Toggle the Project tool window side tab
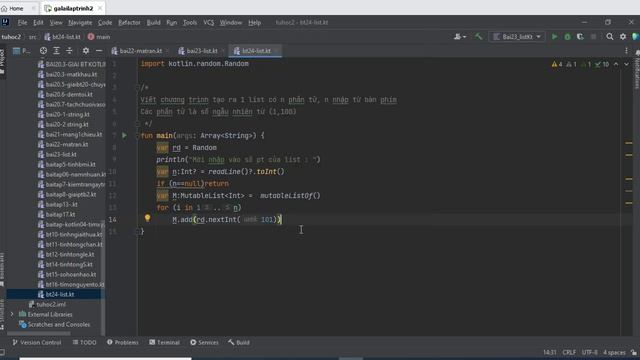This screenshot has height=360, width=640. coord(2,61)
